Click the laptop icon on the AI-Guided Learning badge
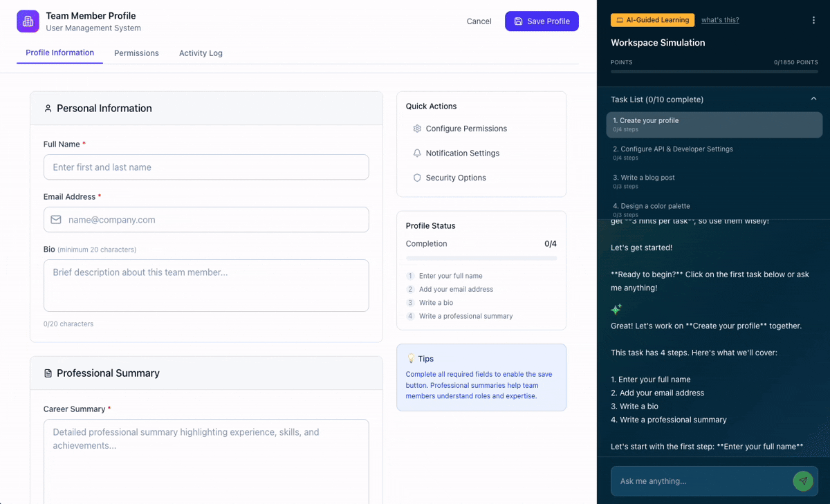830x504 pixels. click(x=619, y=19)
